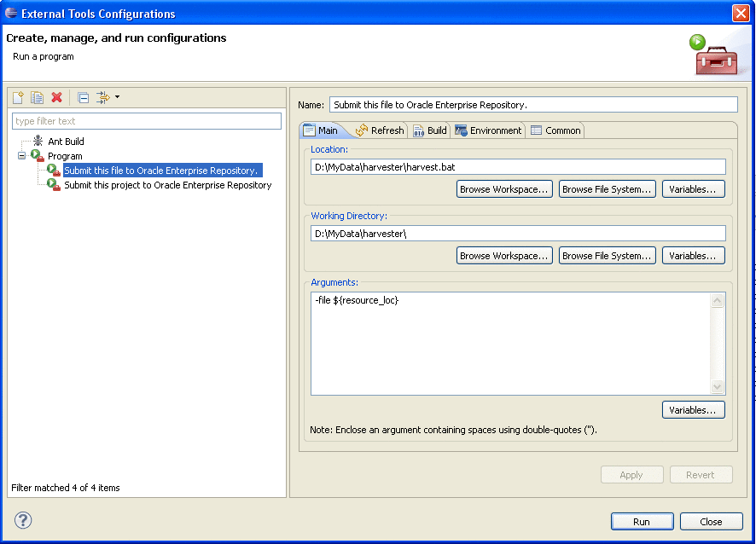Collapse all configurations in the tree
This screenshot has height=544, width=756.
(x=84, y=98)
